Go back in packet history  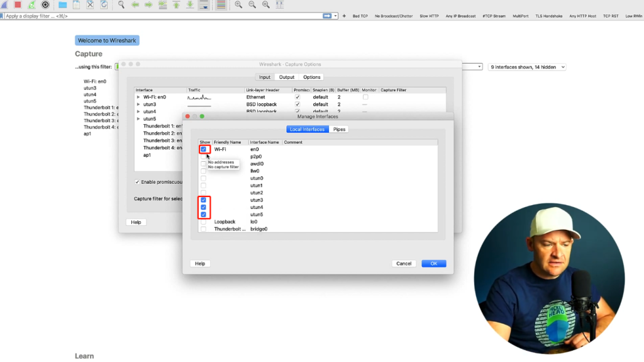pos(135,4)
